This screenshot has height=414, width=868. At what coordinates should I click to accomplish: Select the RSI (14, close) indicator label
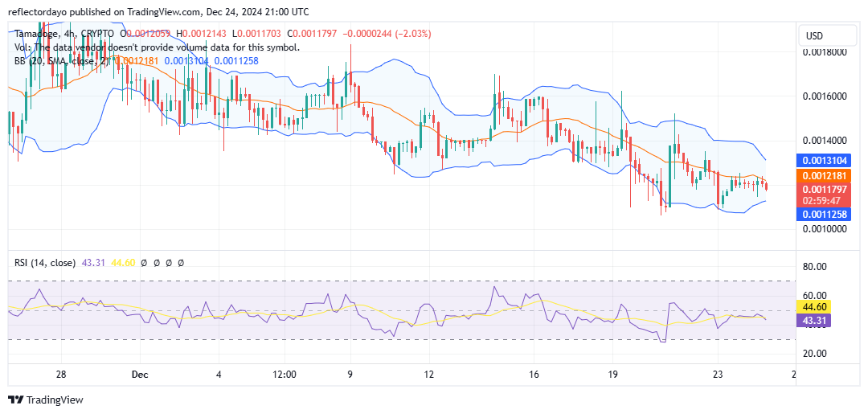(x=45, y=263)
